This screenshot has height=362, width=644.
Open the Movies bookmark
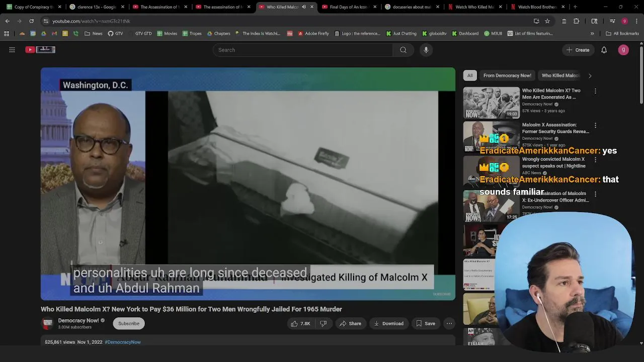(x=167, y=34)
